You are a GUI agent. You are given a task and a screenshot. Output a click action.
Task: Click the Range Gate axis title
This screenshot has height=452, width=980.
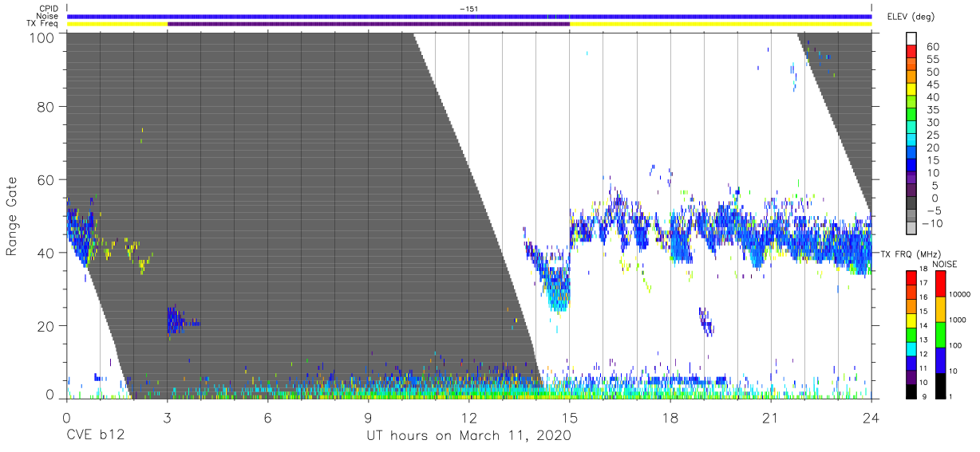(x=12, y=217)
